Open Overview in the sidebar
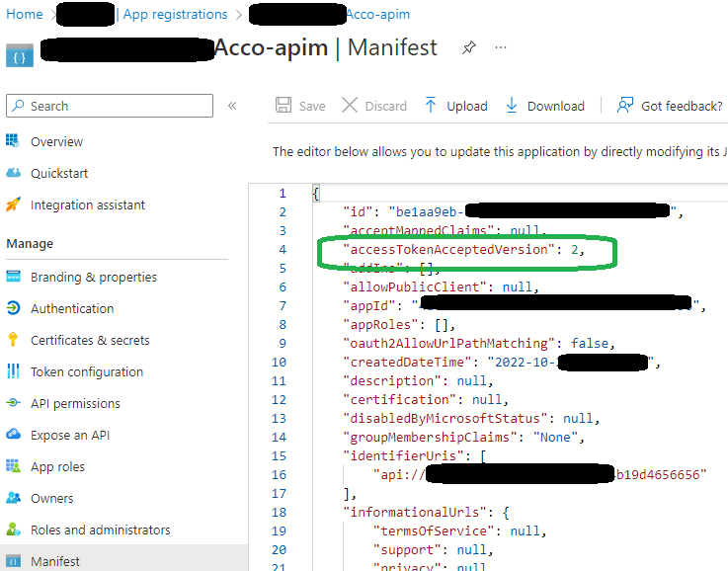 tap(56, 141)
